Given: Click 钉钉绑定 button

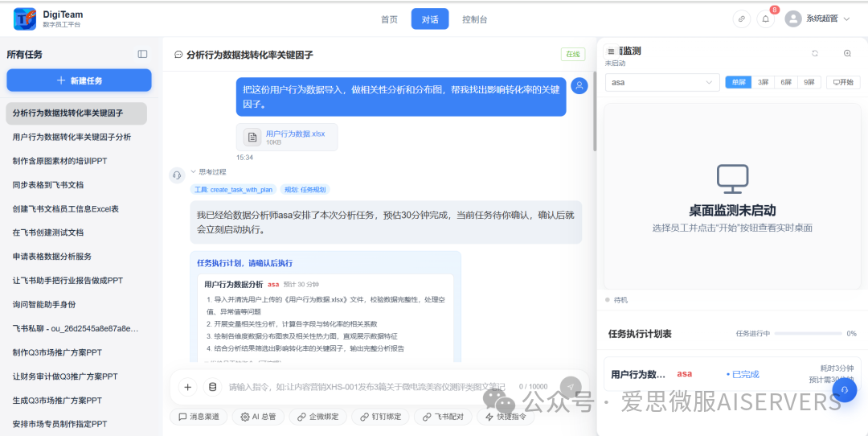Looking at the screenshot, I should coord(380,417).
